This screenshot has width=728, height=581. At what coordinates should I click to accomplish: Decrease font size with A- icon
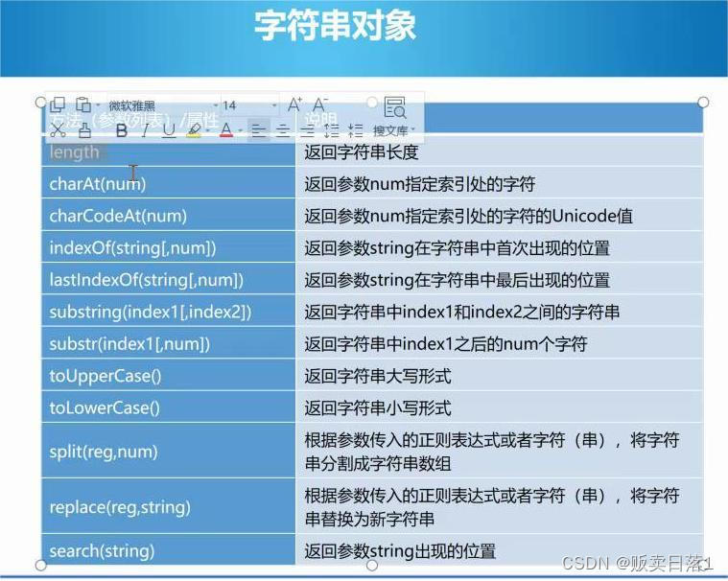[x=320, y=105]
